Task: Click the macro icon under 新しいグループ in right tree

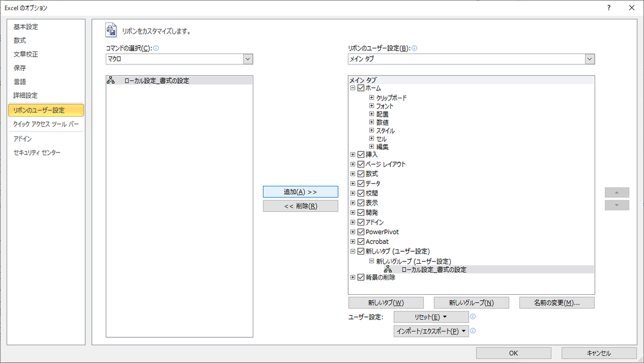Action: (388, 270)
